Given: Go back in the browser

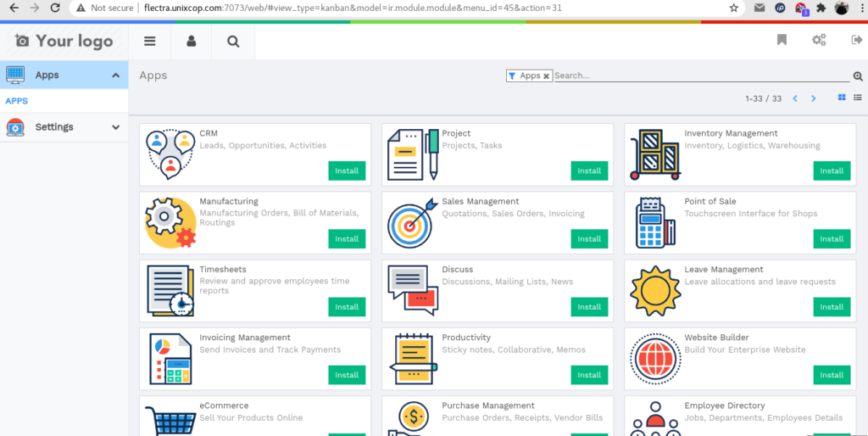Looking at the screenshot, I should coord(14,8).
